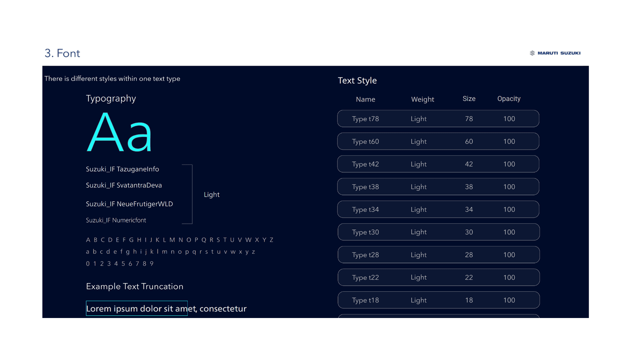Click the Maruti Suzuki logo
631x364 pixels.
pyautogui.click(x=555, y=53)
